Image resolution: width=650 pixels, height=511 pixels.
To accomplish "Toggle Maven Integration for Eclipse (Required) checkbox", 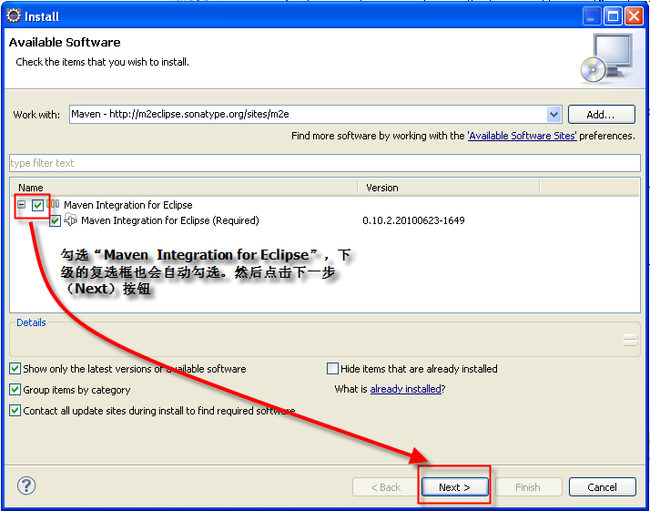I will pos(55,220).
